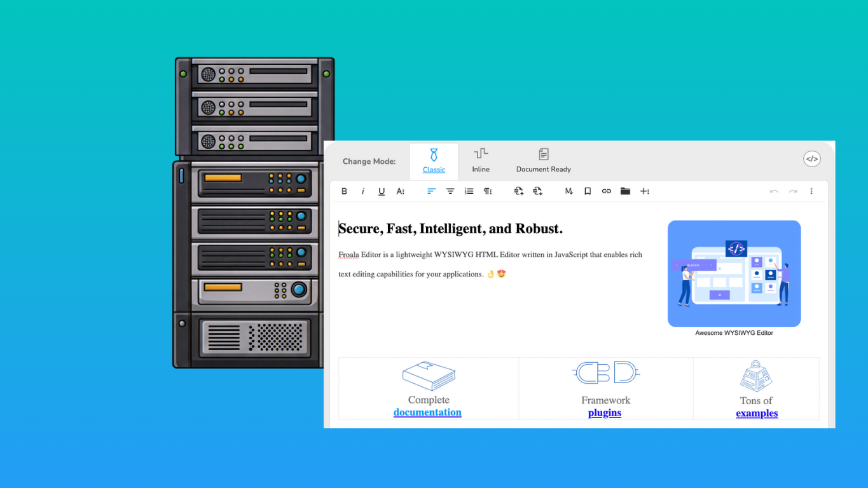The image size is (868, 488).
Task: Click the icon above Tons of
Action: [756, 376]
